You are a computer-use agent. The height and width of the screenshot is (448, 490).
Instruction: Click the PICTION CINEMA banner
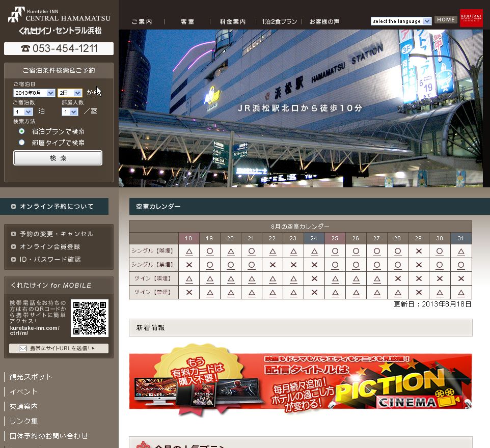301,381
